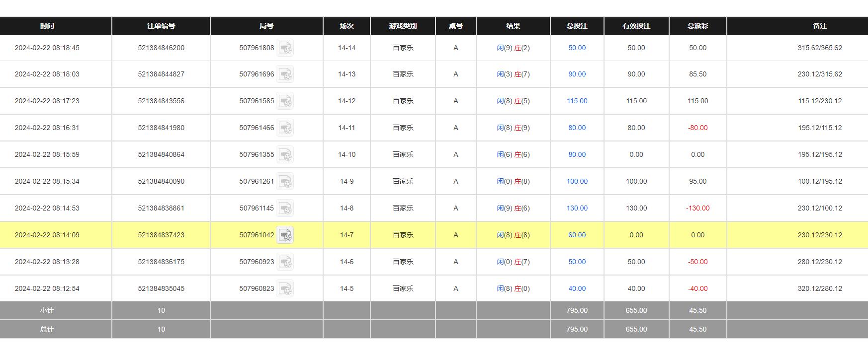Open the 50.00 total bet link for 14-14
868x349 pixels.
577,48
